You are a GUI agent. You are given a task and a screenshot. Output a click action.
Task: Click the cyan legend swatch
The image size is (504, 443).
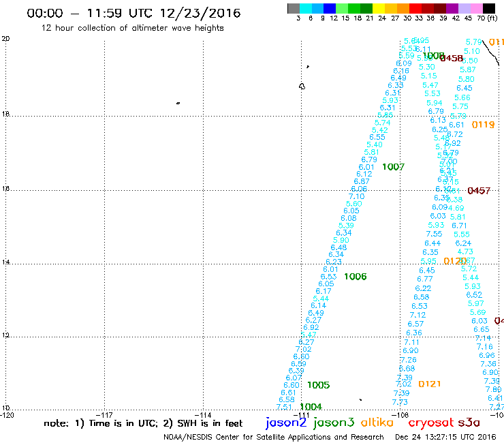coord(305,8)
